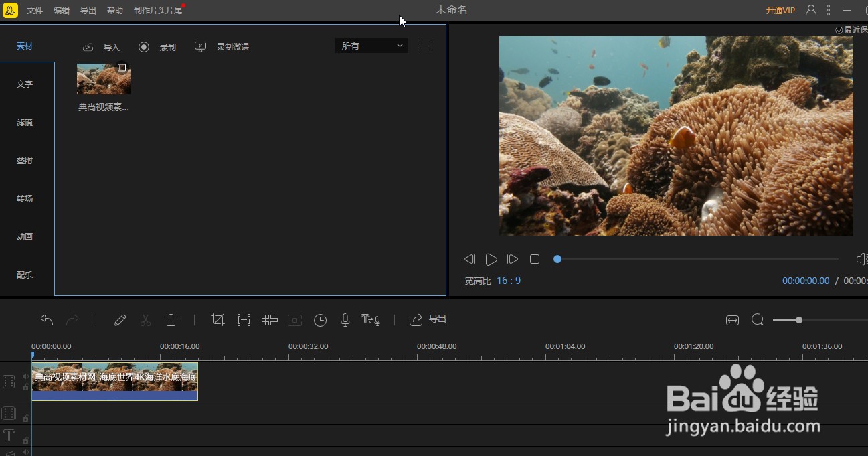868x456 pixels.
Task: Select the mosaic tool
Action: pyautogui.click(x=270, y=320)
